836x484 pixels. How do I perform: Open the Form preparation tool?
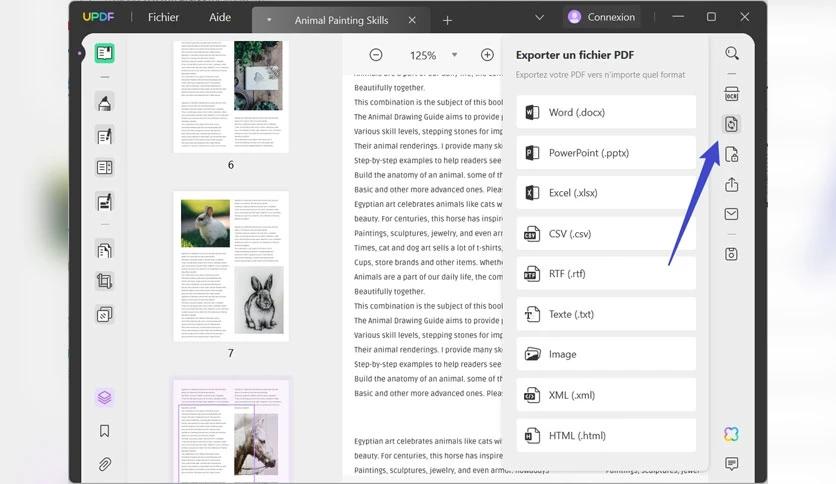click(x=104, y=167)
